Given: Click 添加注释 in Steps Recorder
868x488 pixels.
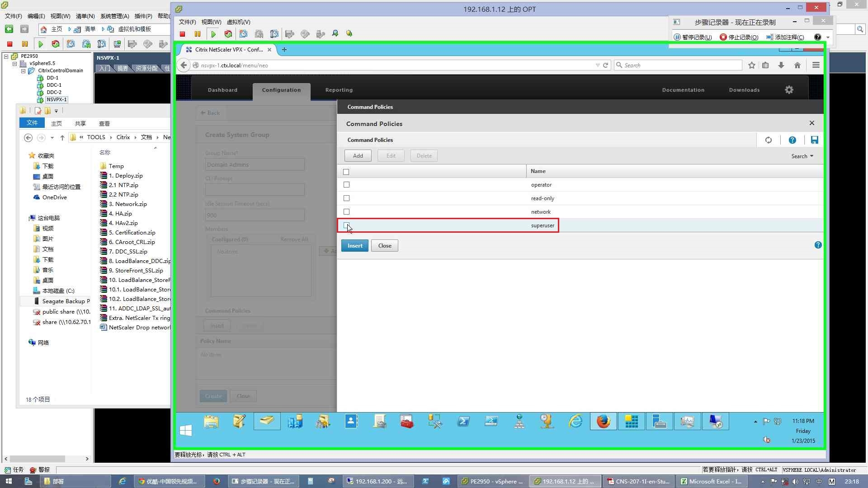Looking at the screenshot, I should tap(785, 37).
